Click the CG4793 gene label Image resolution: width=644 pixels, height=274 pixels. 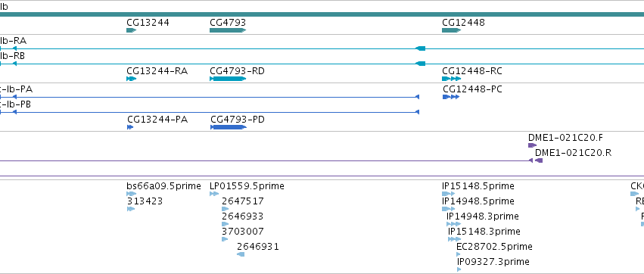[228, 23]
